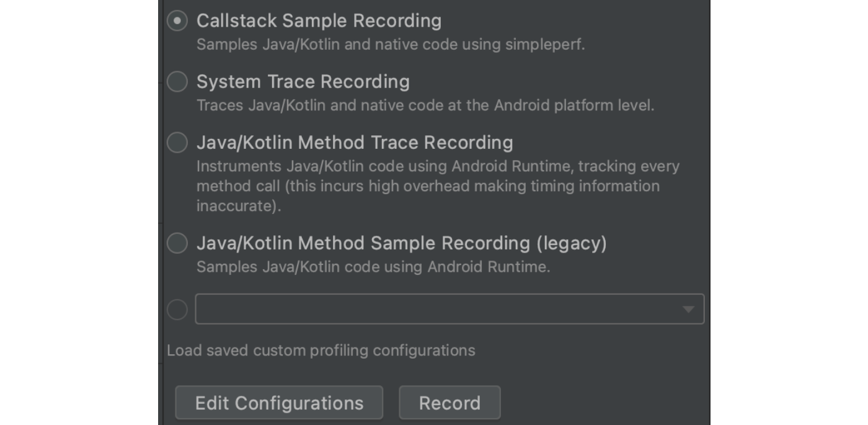
Task: Click the "Java/Kotlin Method Sample Recording (legacy)" label
Action: [401, 243]
